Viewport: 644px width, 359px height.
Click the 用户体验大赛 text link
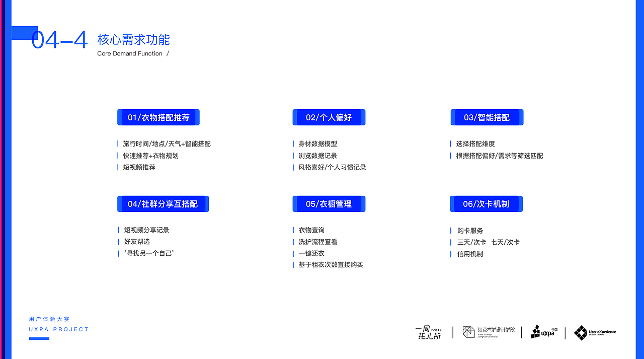48,319
